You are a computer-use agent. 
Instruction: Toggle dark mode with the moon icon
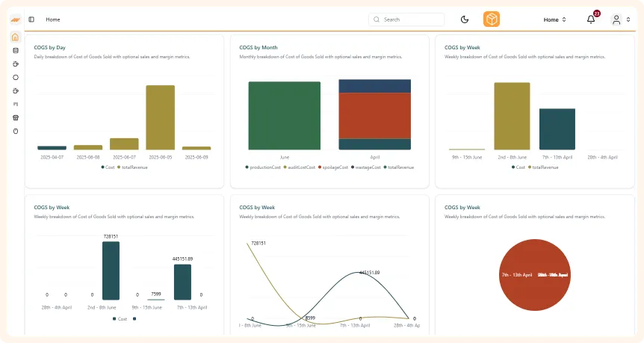465,19
